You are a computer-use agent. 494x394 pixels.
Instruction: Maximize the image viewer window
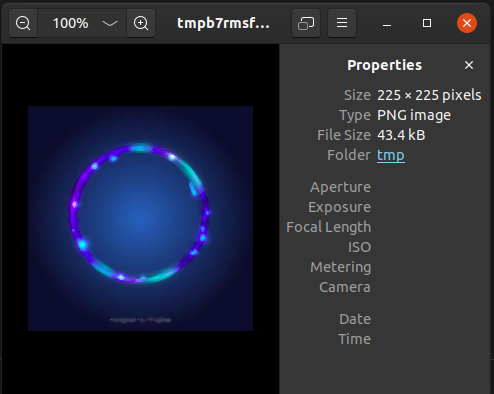point(427,23)
